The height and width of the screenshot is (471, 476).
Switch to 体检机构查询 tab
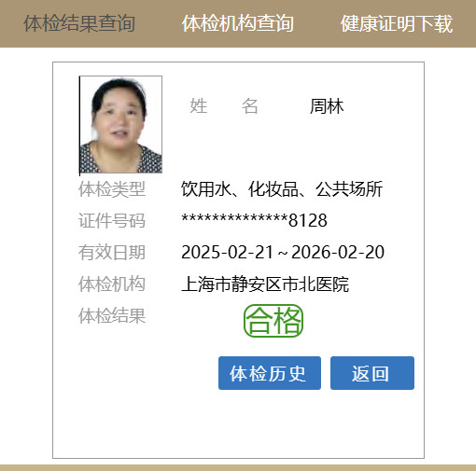pos(238,23)
